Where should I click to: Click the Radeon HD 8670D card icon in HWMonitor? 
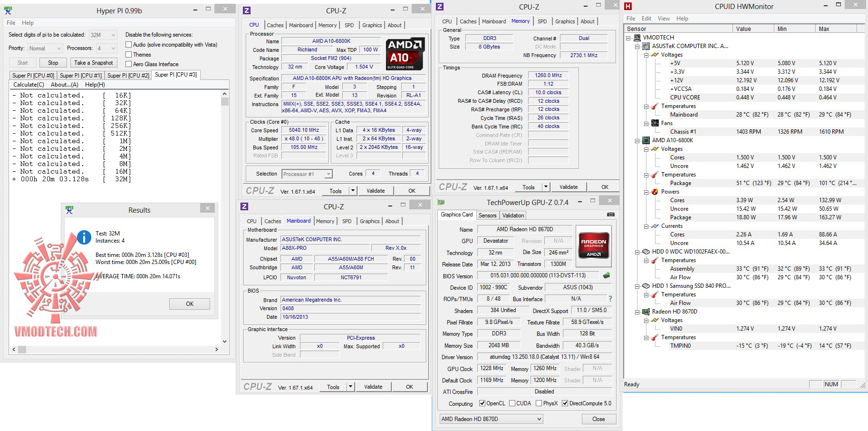[x=646, y=312]
